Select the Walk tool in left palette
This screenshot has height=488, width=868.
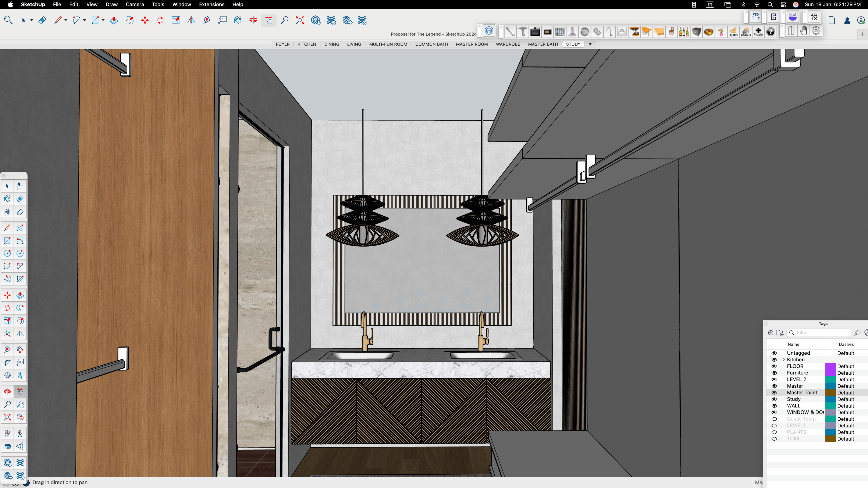pos(20,433)
